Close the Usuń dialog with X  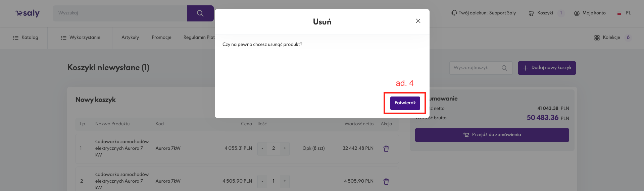(x=418, y=21)
